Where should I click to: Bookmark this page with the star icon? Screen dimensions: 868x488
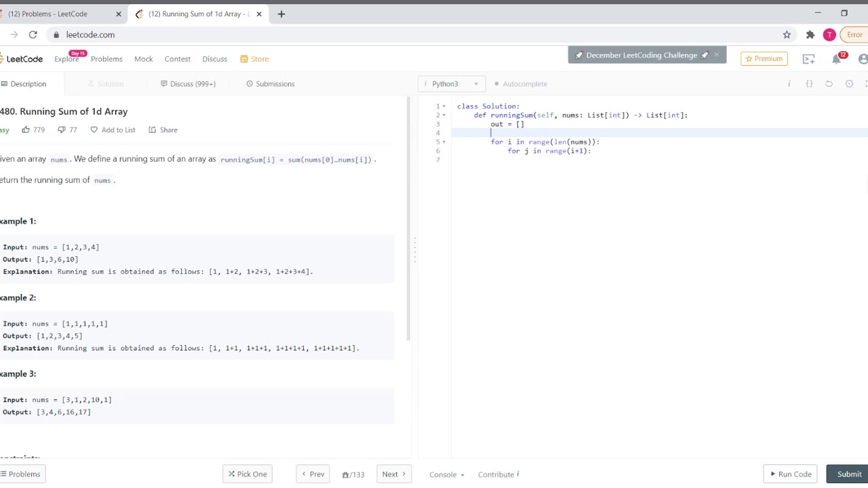787,35
